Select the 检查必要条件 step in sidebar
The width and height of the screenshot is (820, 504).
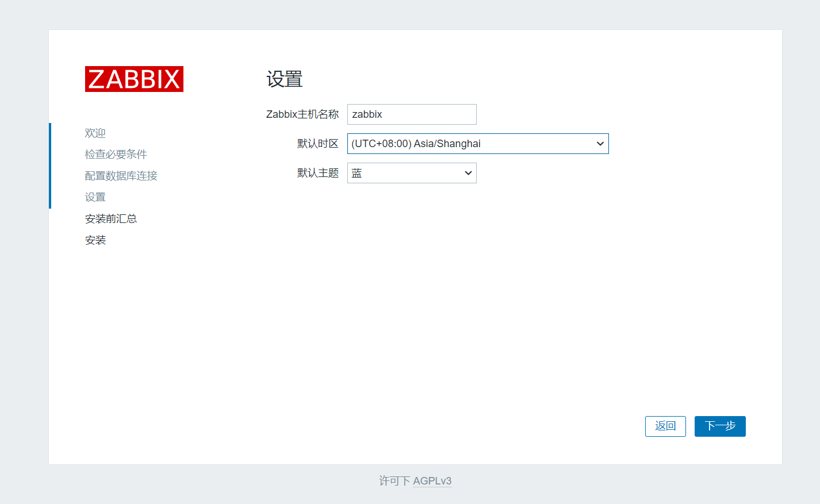(116, 155)
